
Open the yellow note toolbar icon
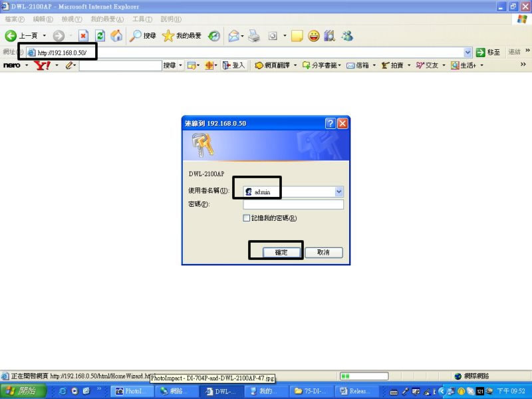[x=297, y=36]
